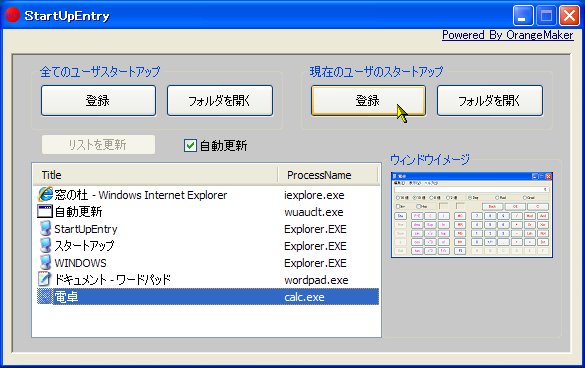Viewport: 585px width, 368px height.
Task: Select the WINDOWS list row title
Action: coord(80,263)
